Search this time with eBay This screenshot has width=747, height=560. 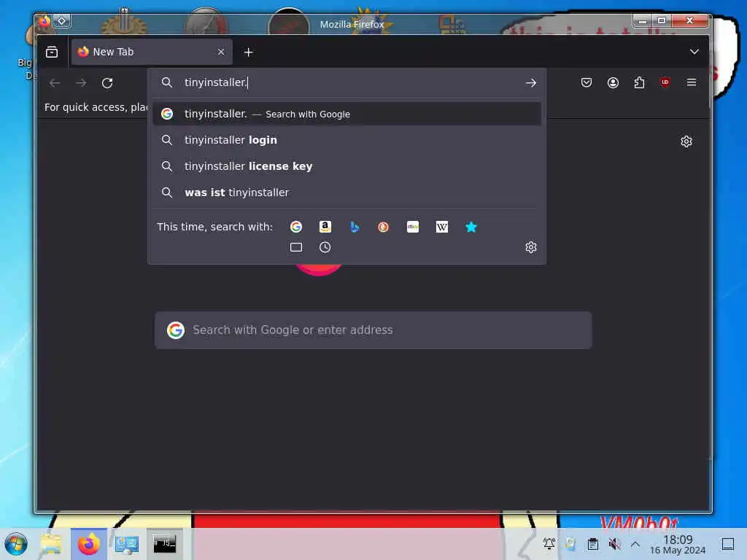(413, 227)
